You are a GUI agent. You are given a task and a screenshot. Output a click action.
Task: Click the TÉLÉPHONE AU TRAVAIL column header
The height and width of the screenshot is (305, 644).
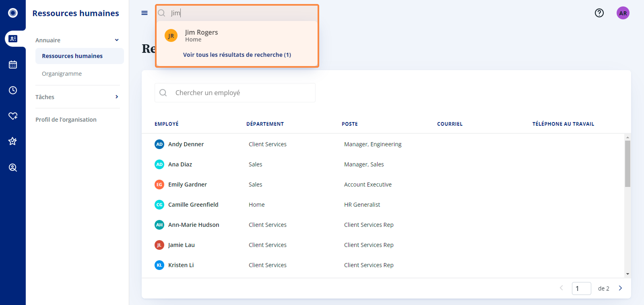[x=563, y=124]
